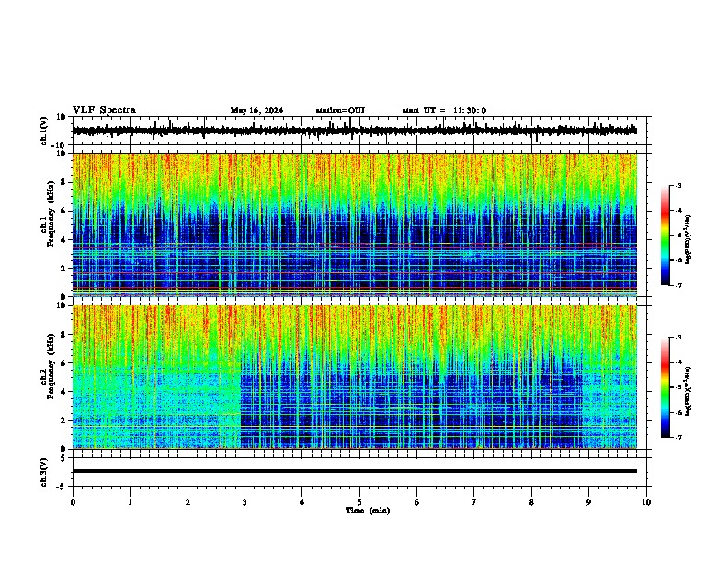This screenshot has height=563, width=728.
Task: Select the "May 16, 2024" date text
Action: pyautogui.click(x=256, y=110)
